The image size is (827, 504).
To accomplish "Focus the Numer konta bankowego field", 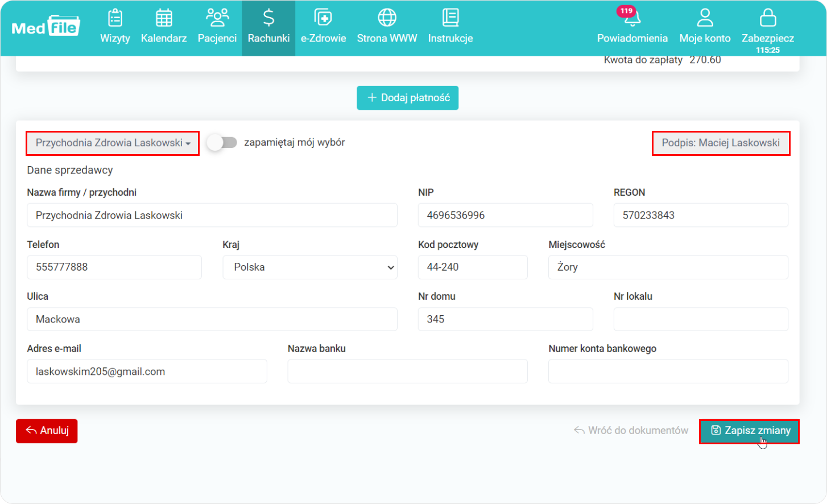I will coord(668,371).
